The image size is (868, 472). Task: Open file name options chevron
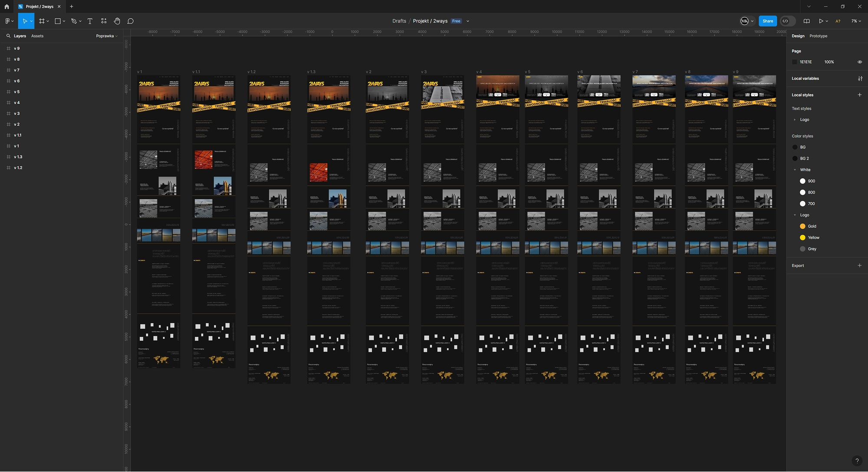pyautogui.click(x=467, y=21)
